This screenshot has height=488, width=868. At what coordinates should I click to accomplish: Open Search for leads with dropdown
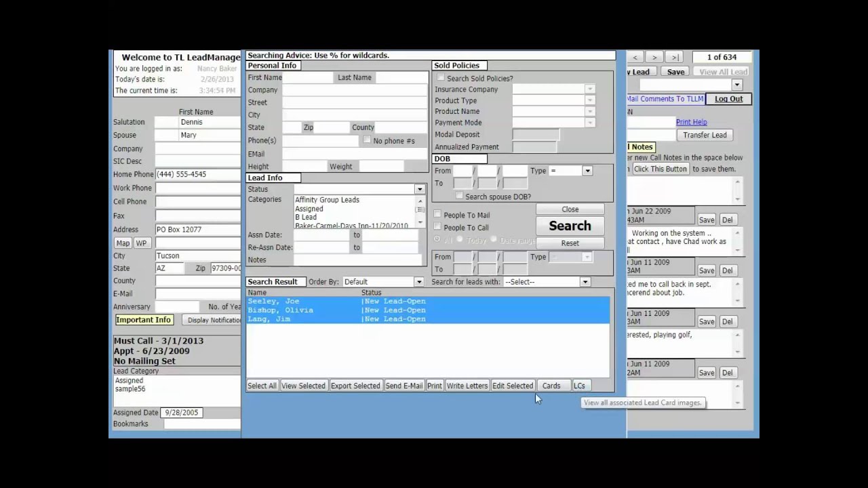click(x=585, y=282)
